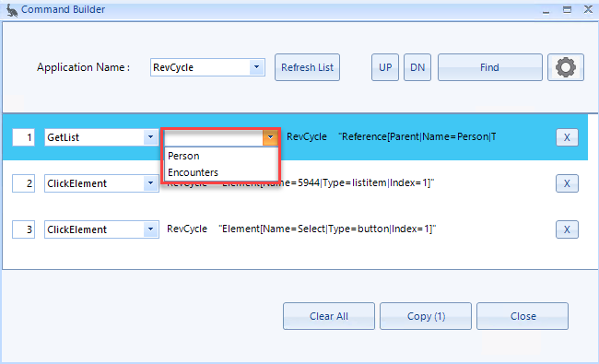This screenshot has width=599, height=364.
Task: Click the row number 3 field
Action: 24,229
